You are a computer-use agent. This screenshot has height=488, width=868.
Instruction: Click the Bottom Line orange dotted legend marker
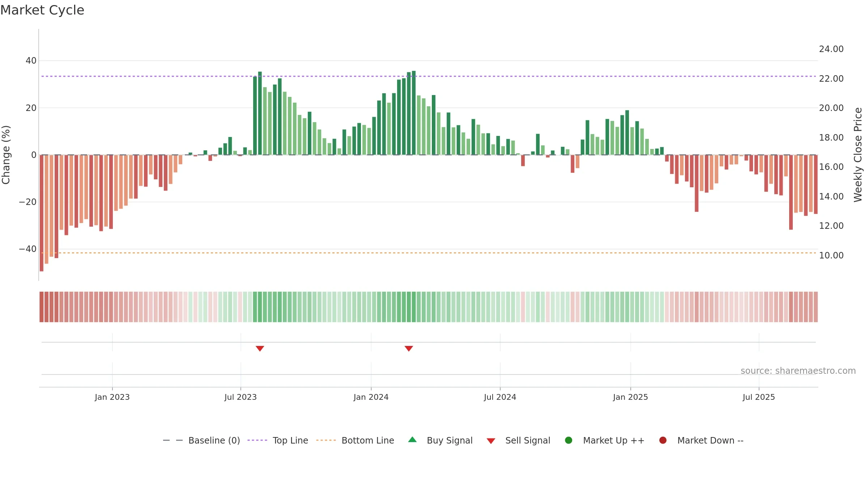(x=326, y=440)
